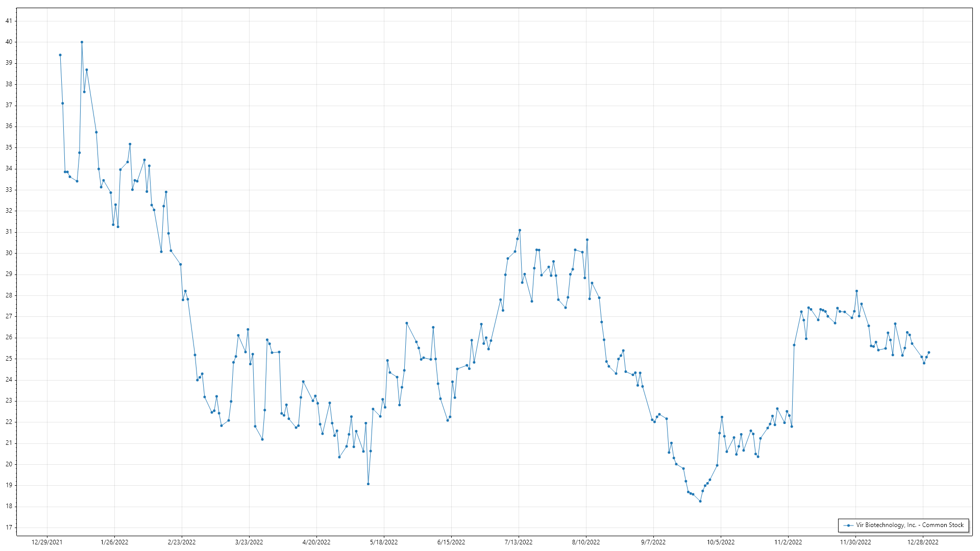Click the first data point of the series
The height and width of the screenshot is (551, 980).
click(60, 55)
